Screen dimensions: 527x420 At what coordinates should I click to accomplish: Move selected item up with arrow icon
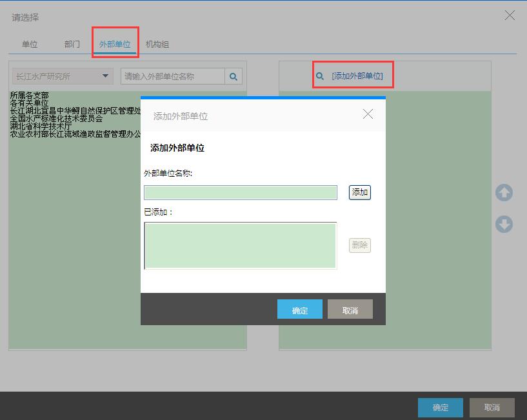[504, 193]
